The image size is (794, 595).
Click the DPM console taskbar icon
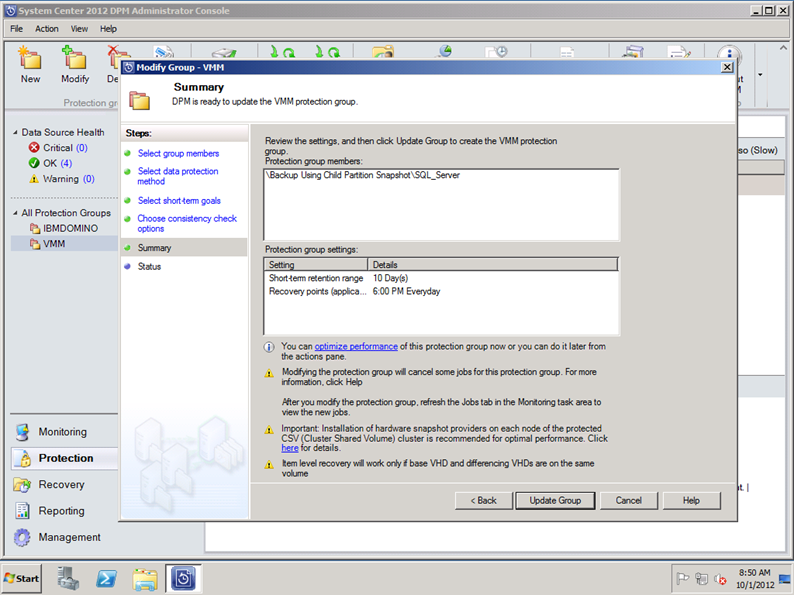tap(183, 578)
